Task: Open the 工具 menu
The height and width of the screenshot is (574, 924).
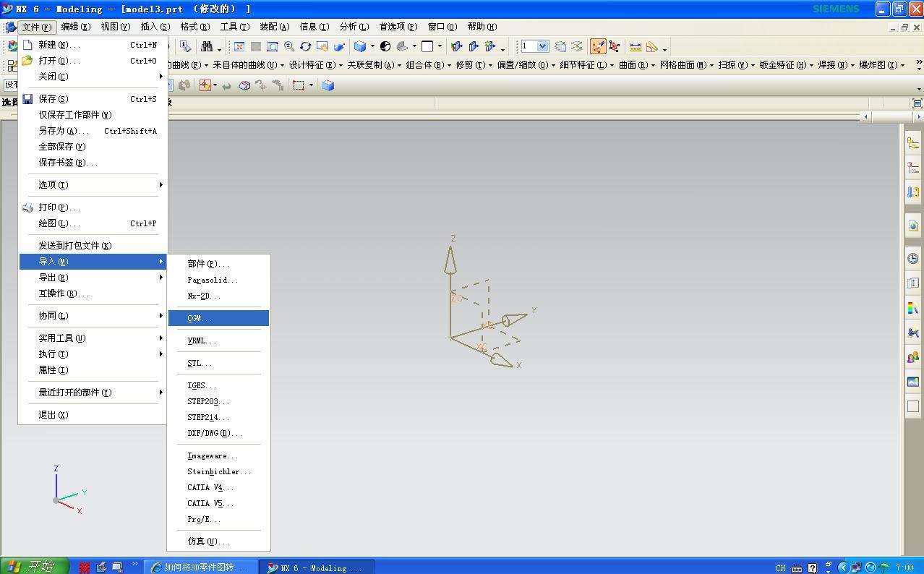Action: click(x=234, y=27)
